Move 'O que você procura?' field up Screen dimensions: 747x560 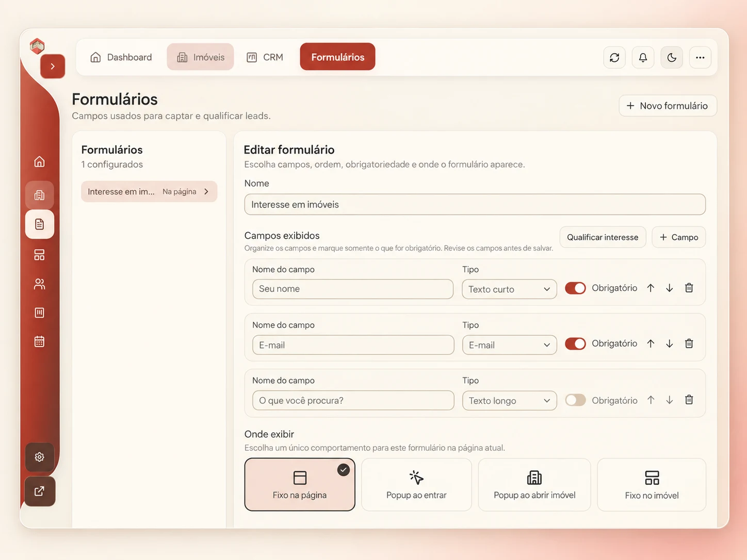(651, 400)
